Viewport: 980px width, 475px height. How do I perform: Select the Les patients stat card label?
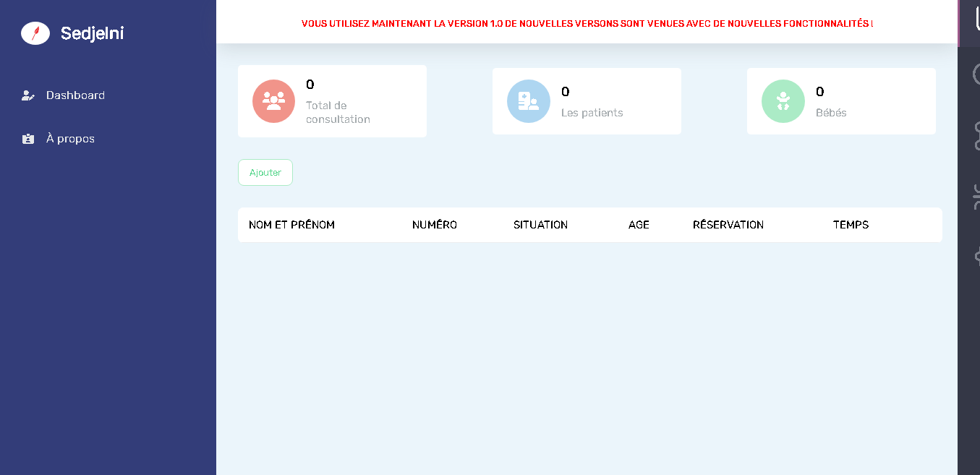592,113
